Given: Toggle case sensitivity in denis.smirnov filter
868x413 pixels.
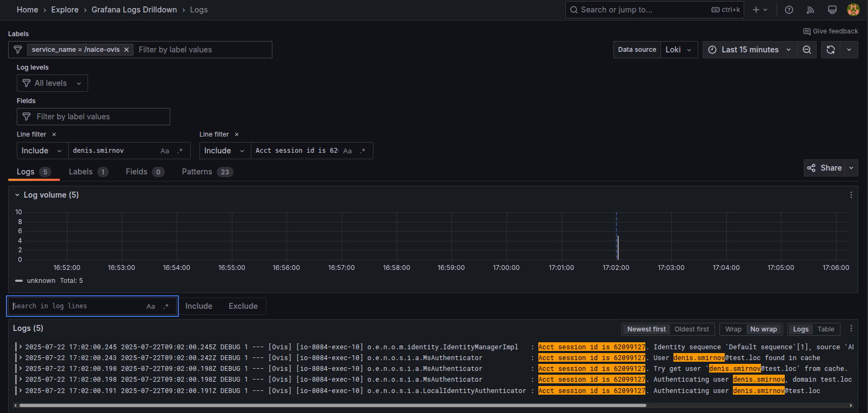Looking at the screenshot, I should tap(165, 151).
